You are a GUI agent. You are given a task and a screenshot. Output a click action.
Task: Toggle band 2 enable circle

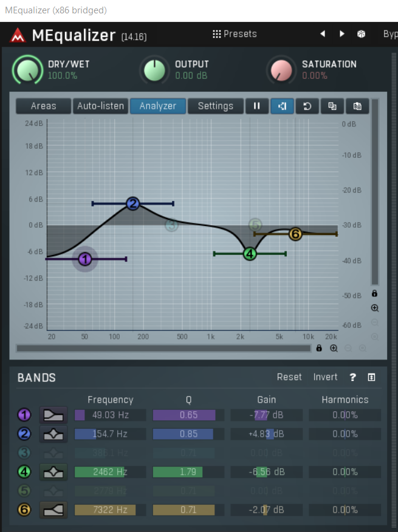[24, 434]
